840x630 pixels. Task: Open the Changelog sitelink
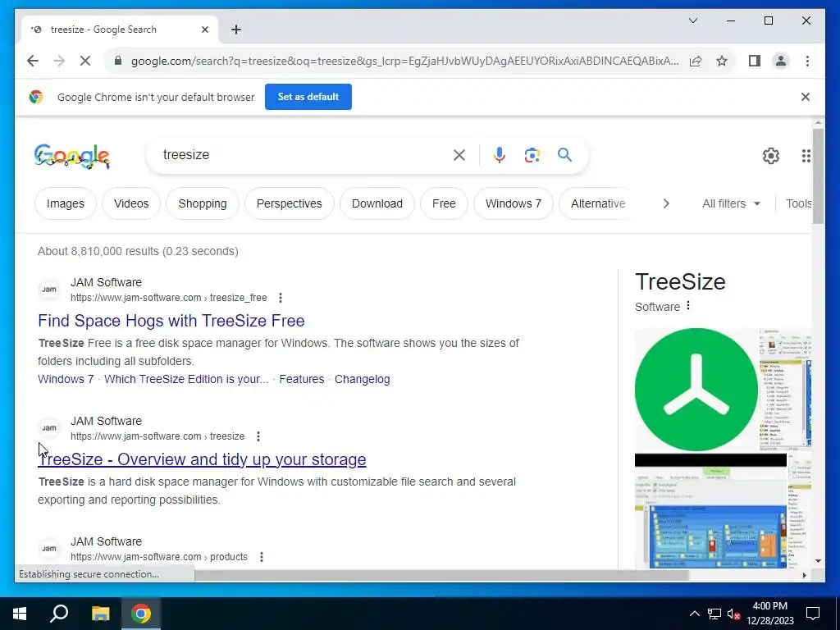pos(362,379)
